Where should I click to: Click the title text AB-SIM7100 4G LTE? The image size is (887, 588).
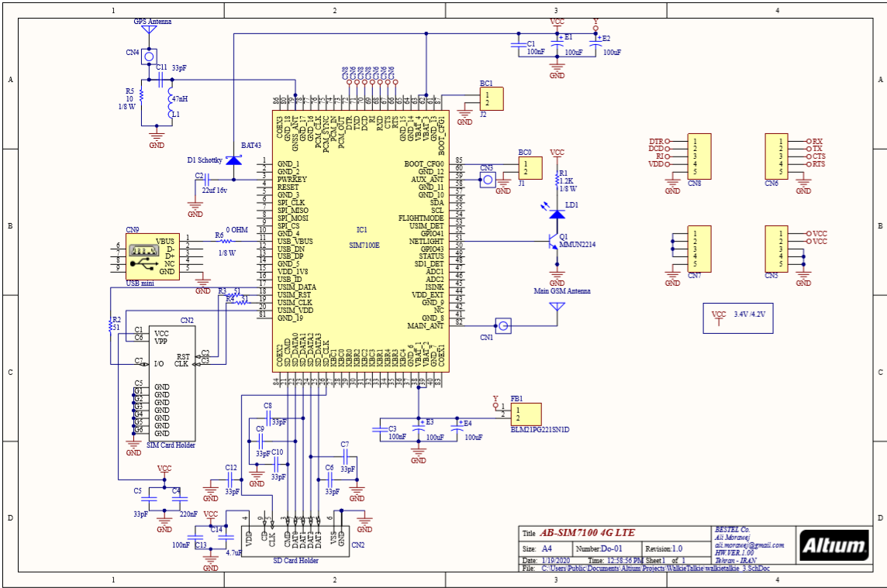587,532
